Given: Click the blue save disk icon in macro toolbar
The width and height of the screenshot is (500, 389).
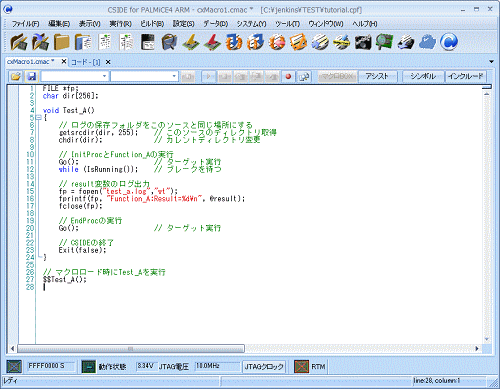Looking at the screenshot, I should [32, 77].
